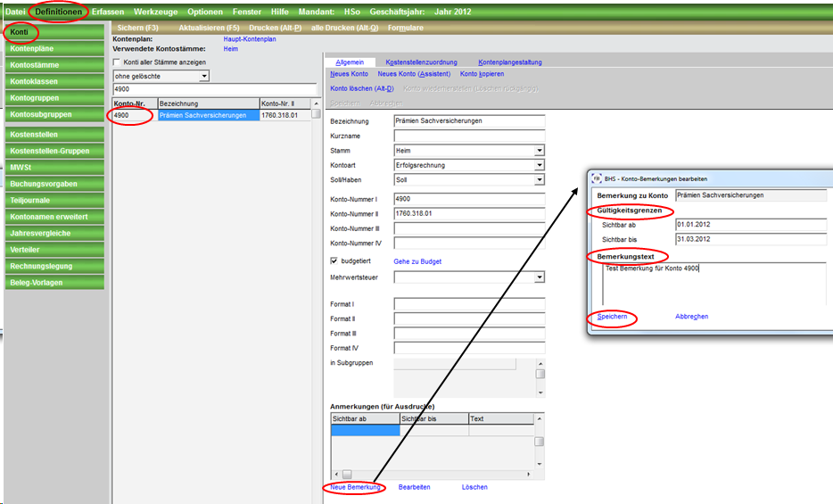
Task: Select Kontonamen erweitert in the sidebar
Action: [x=54, y=217]
